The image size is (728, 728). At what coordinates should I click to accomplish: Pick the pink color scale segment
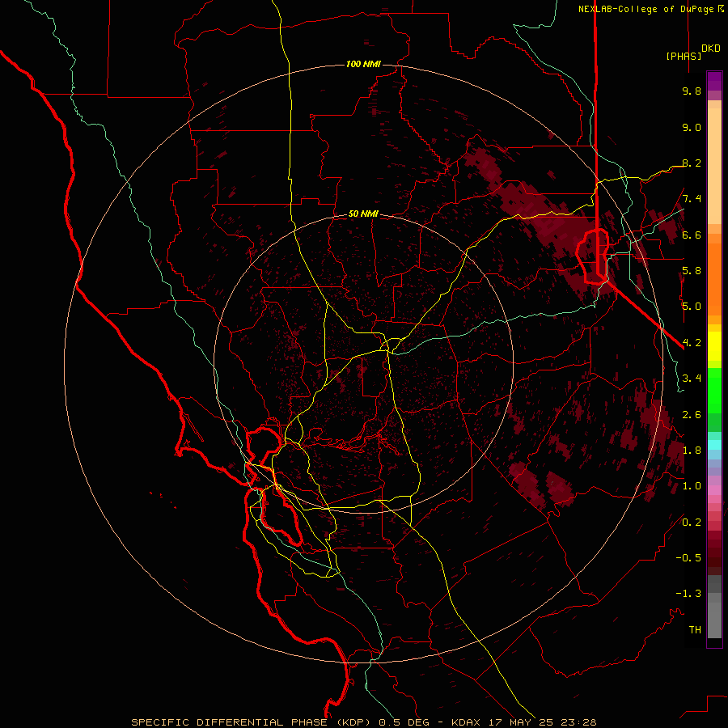pyautogui.click(x=714, y=490)
